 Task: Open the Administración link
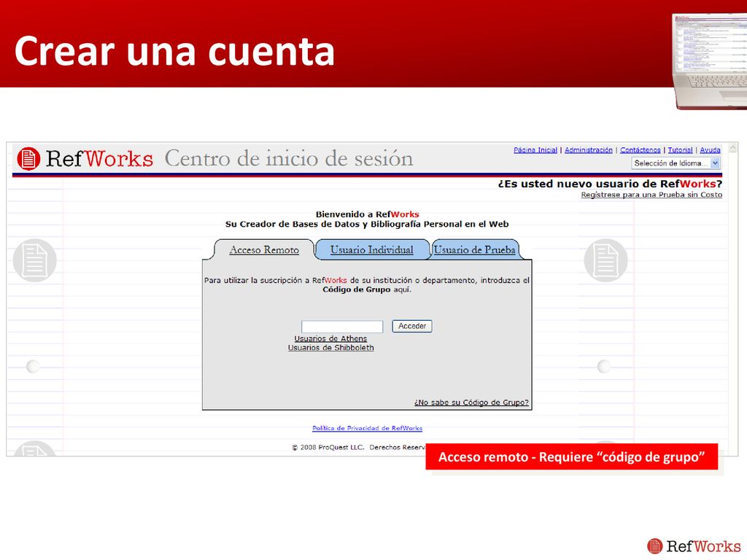589,150
